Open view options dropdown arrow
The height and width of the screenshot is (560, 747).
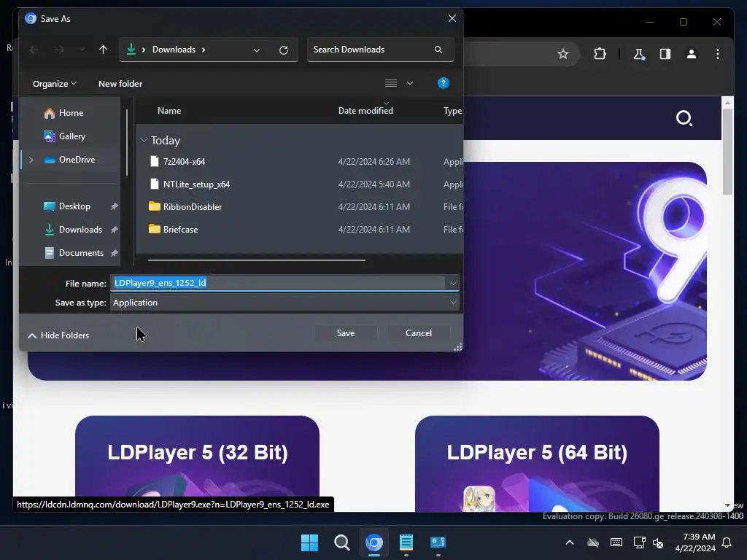coord(410,83)
